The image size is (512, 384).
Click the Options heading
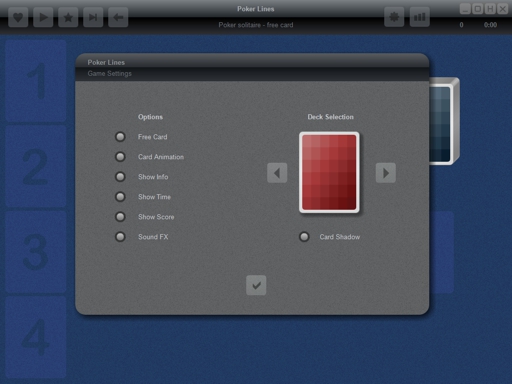150,117
